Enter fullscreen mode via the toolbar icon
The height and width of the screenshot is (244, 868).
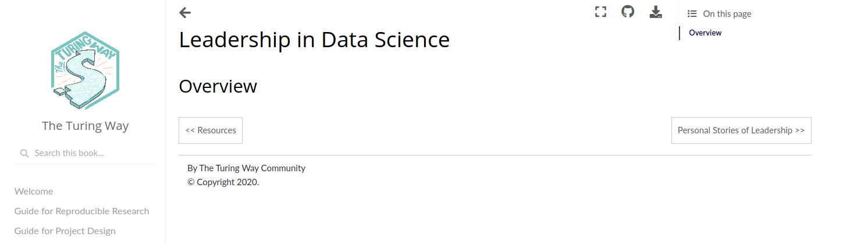click(x=601, y=12)
